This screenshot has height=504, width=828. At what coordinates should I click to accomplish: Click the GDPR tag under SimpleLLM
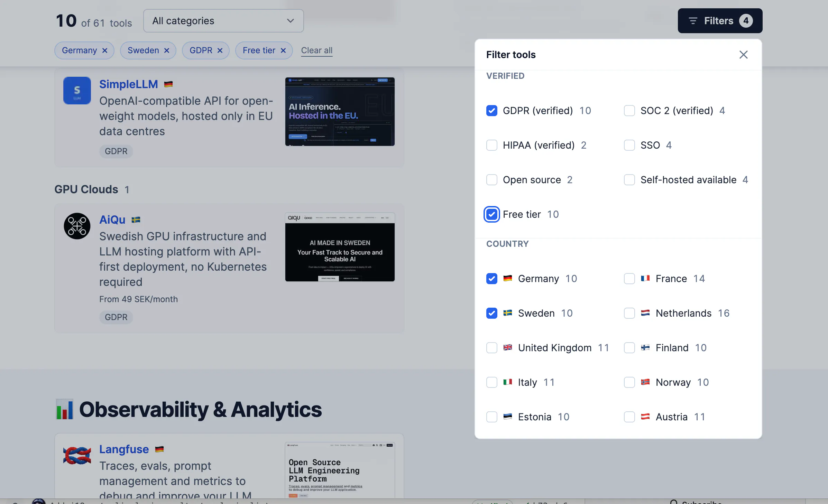pyautogui.click(x=116, y=151)
